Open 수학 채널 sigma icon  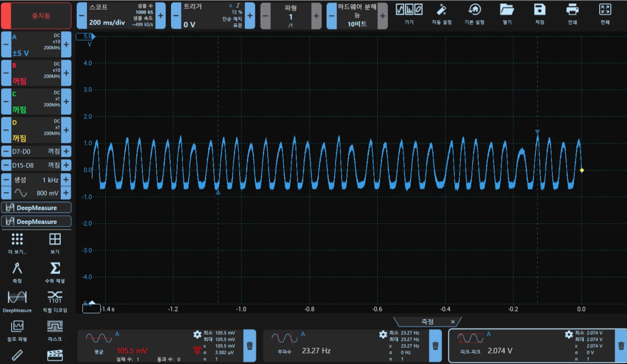coord(55,273)
